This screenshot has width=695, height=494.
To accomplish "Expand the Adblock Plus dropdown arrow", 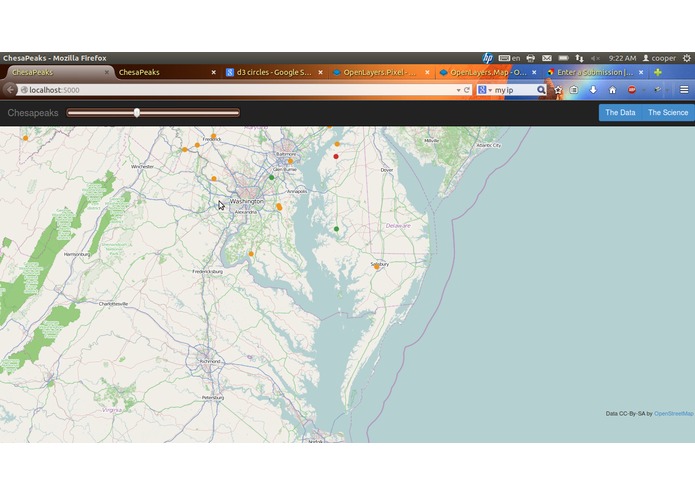I will [x=644, y=90].
